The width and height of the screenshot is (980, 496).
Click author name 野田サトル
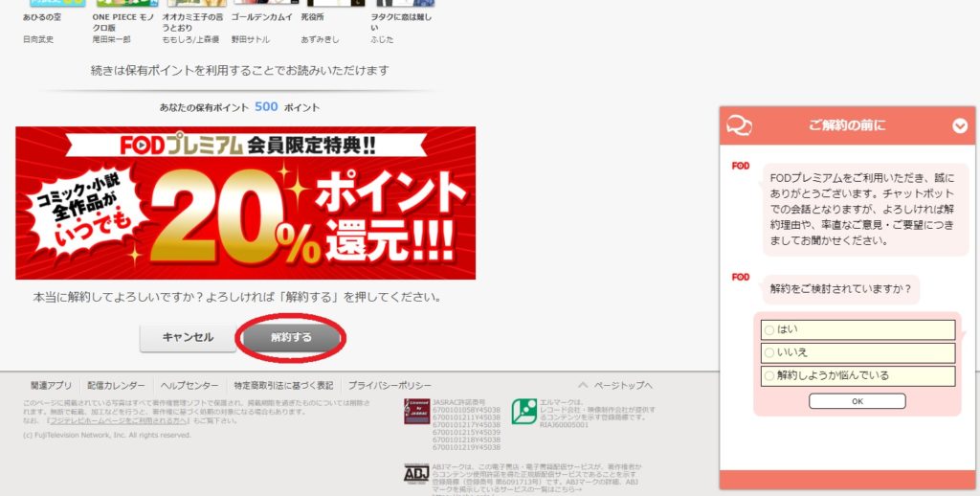[x=251, y=39]
